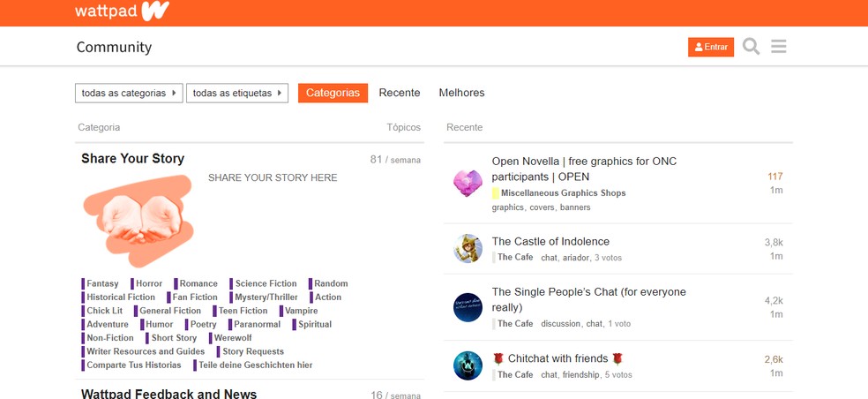Click the 'Tópicos' column header

(403, 127)
